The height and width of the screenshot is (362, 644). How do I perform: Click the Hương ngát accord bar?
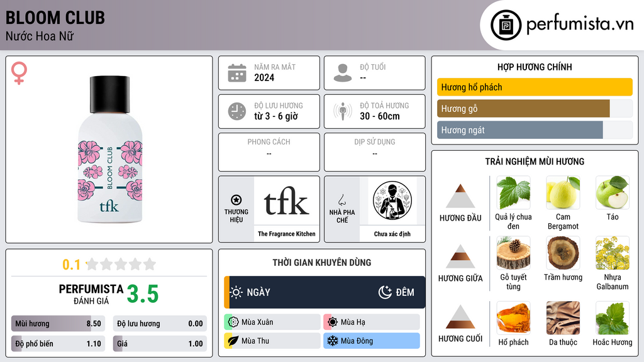pyautogui.click(x=535, y=129)
